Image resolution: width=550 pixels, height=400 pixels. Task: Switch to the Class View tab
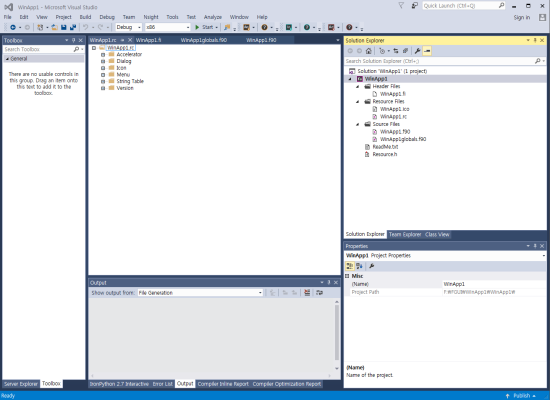coord(437,234)
